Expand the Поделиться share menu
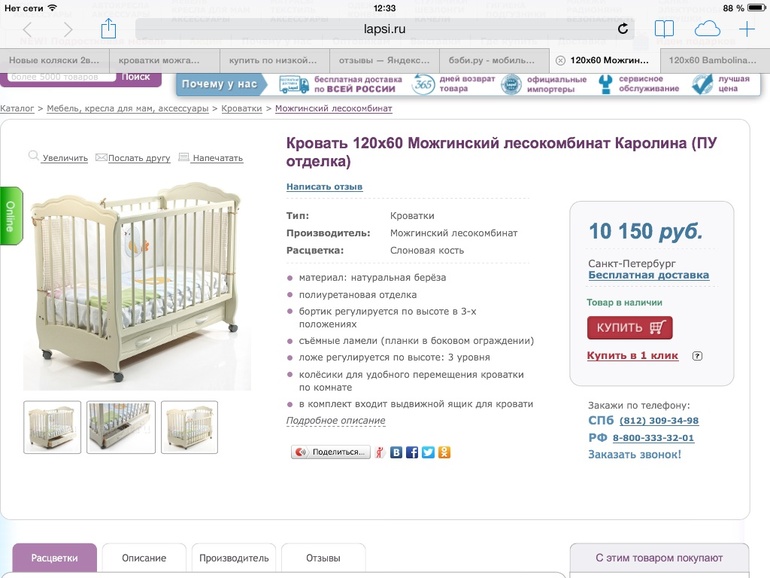Viewport: 770px width, 578px height. [x=330, y=452]
